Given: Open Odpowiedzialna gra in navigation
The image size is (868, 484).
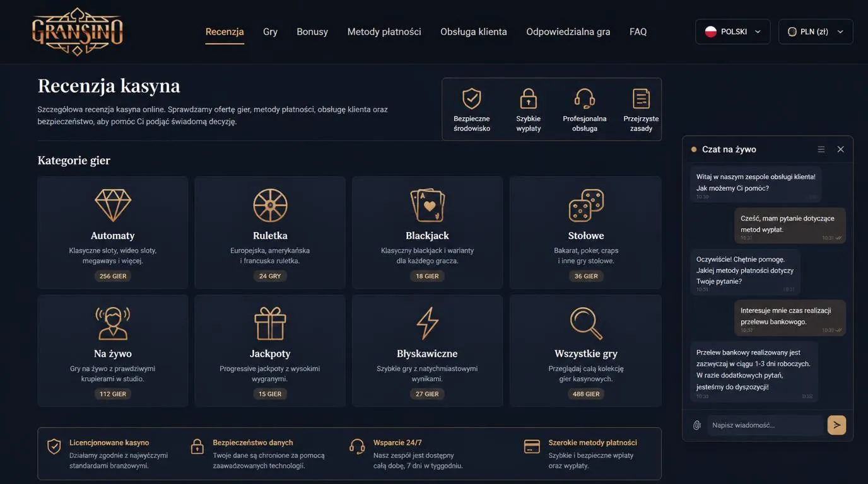Looking at the screenshot, I should pos(568,32).
